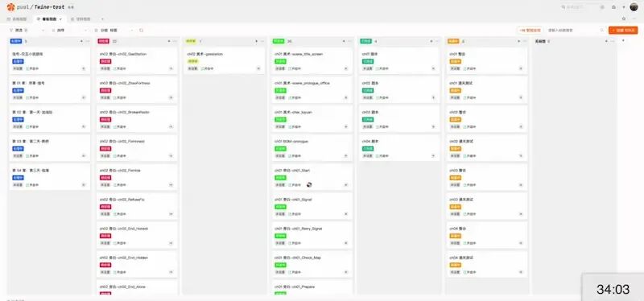Screen dimensions: 644x301
Task: Expand the group-by dropdown arrow
Action: [132, 31]
